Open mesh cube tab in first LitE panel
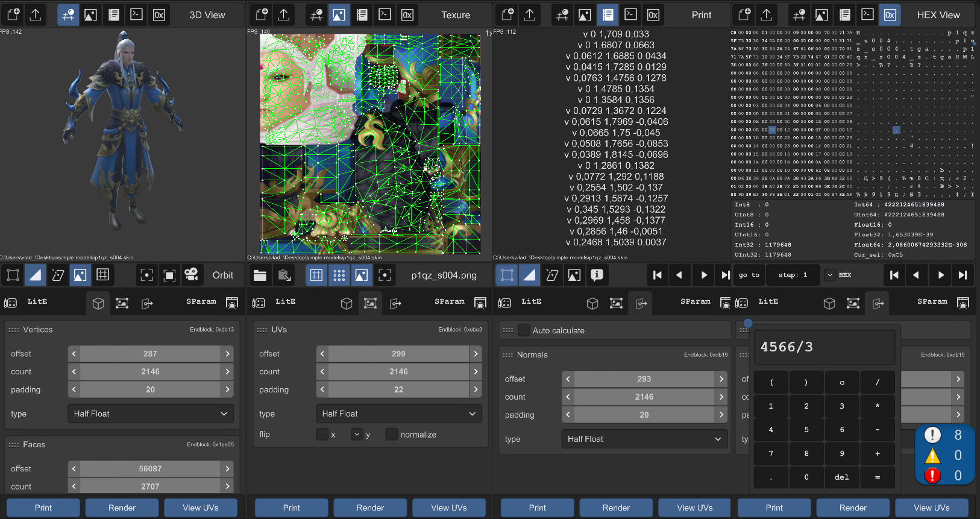 98,304
